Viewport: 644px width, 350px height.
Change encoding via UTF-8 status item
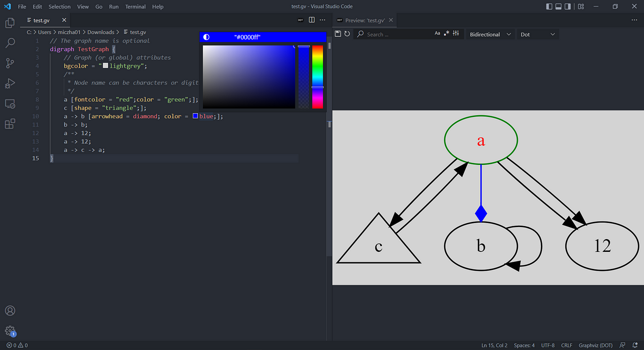[548, 345]
